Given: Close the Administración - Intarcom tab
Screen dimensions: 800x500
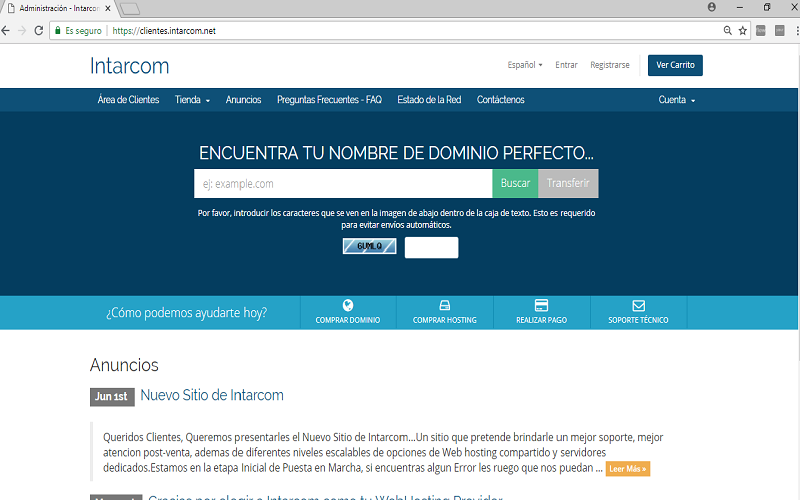Looking at the screenshot, I should click(x=108, y=8).
